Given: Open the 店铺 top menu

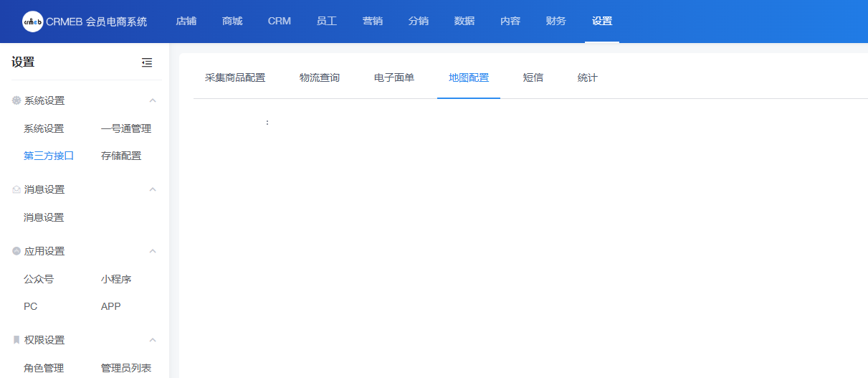Looking at the screenshot, I should tap(186, 22).
